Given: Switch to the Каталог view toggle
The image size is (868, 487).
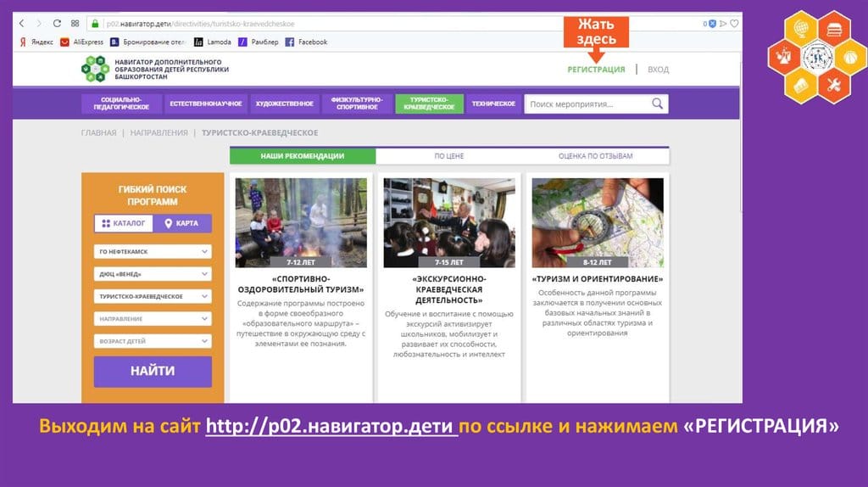Looking at the screenshot, I should point(124,223).
